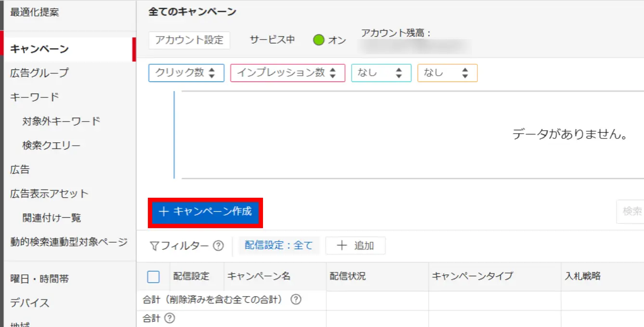Image resolution: width=644 pixels, height=327 pixels.
Task: Click the キャンペーン作成 button
Action: coord(205,212)
